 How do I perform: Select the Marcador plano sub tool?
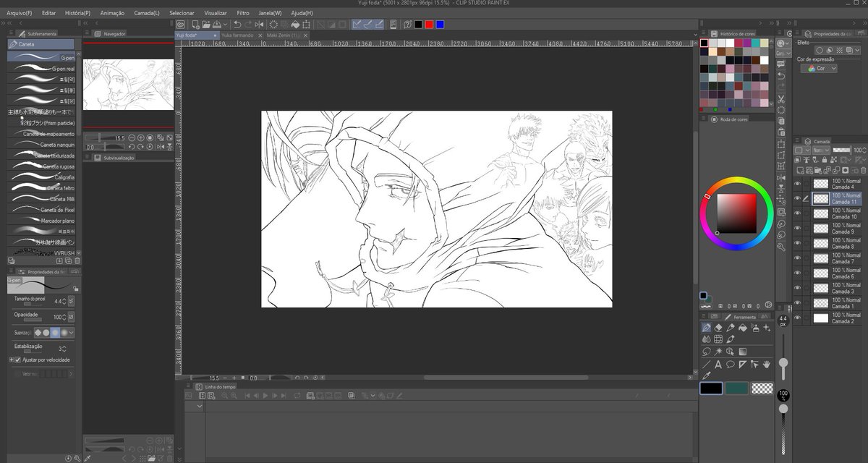tap(42, 220)
